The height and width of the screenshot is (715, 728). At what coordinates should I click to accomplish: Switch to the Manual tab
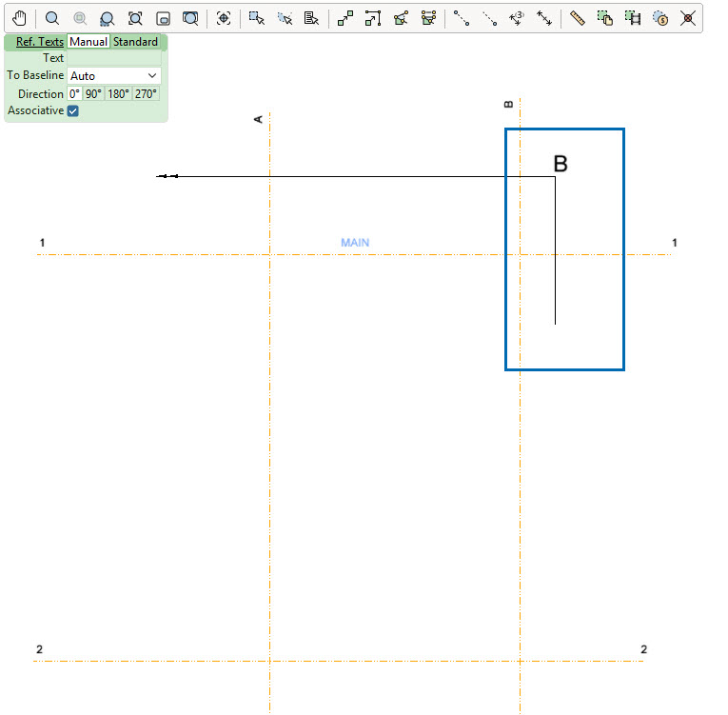click(89, 42)
